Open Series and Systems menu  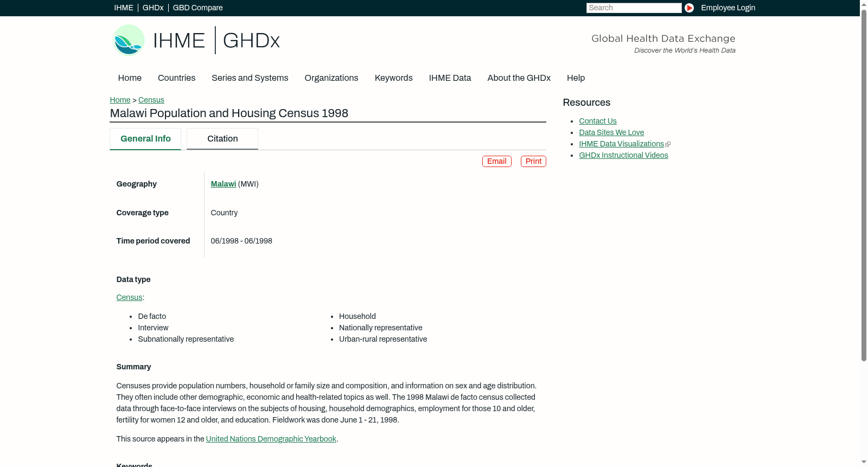coord(250,78)
